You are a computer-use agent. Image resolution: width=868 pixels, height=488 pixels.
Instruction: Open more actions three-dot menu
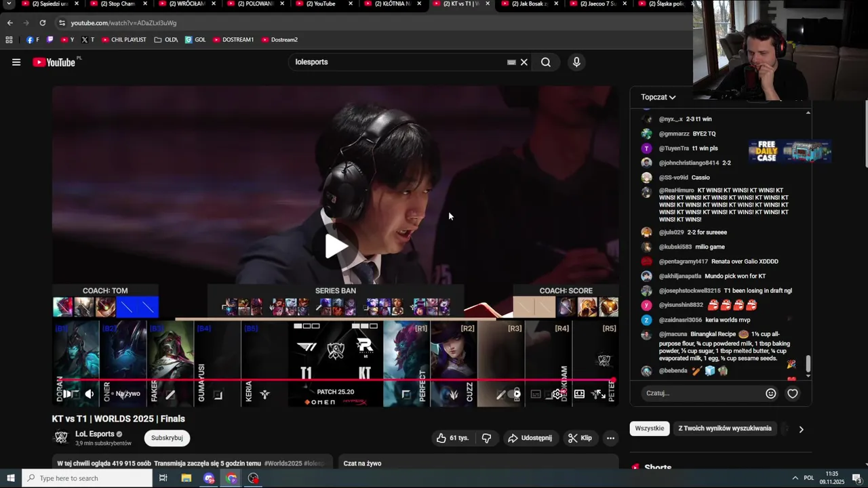pyautogui.click(x=610, y=438)
